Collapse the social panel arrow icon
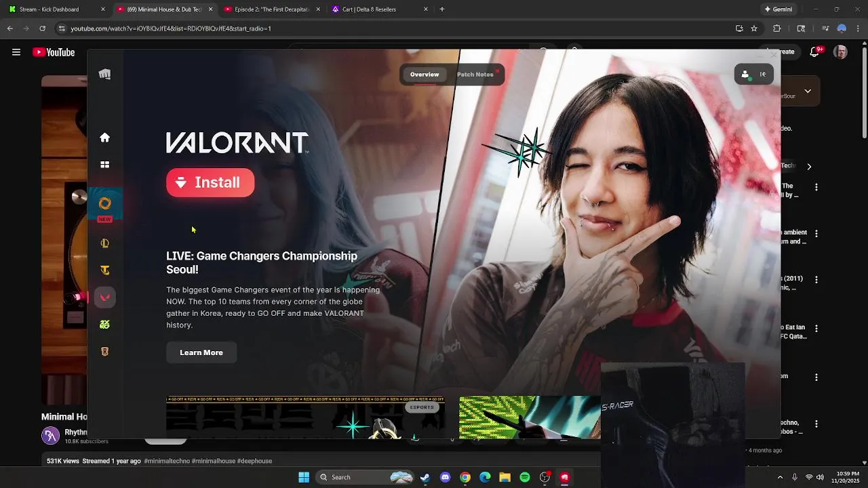 [x=763, y=75]
